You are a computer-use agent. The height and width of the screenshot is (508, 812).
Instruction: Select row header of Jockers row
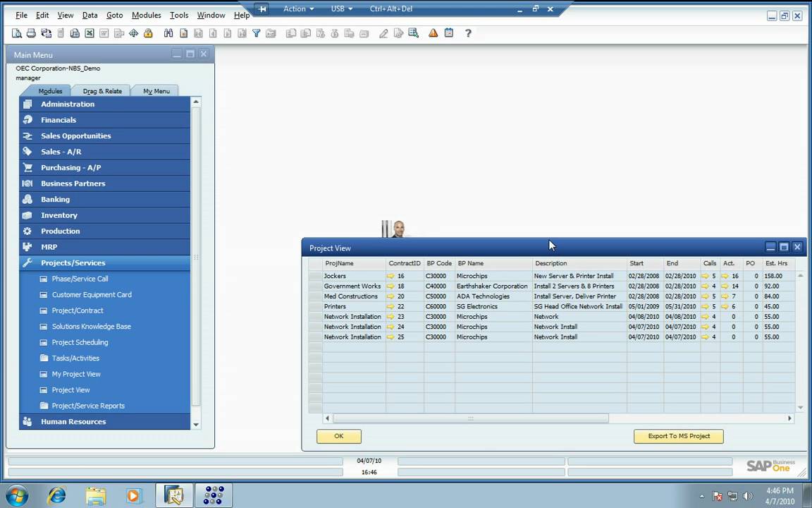click(x=315, y=277)
